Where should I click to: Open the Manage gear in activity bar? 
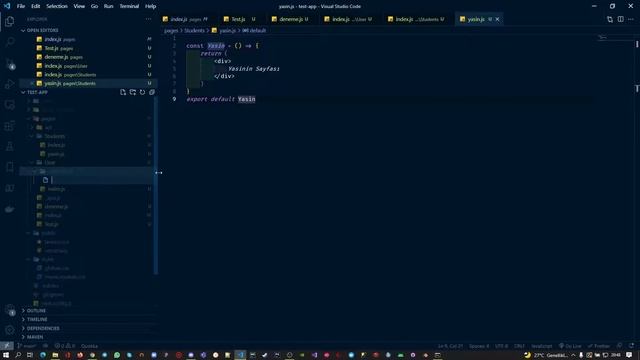9,330
